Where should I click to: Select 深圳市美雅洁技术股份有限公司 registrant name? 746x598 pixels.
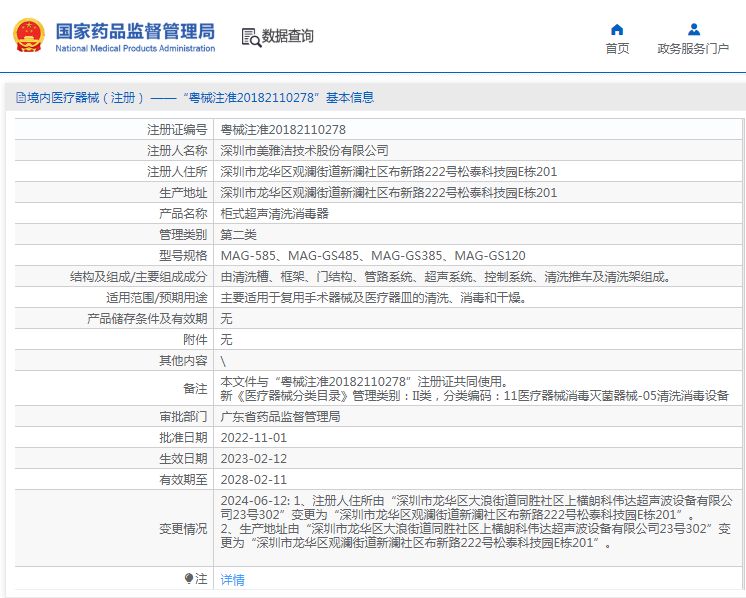tap(304, 151)
